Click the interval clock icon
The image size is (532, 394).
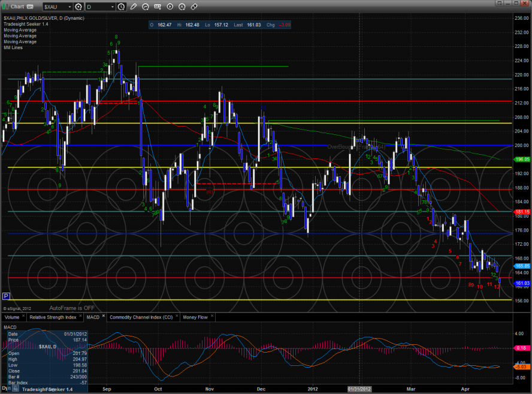pos(122,7)
